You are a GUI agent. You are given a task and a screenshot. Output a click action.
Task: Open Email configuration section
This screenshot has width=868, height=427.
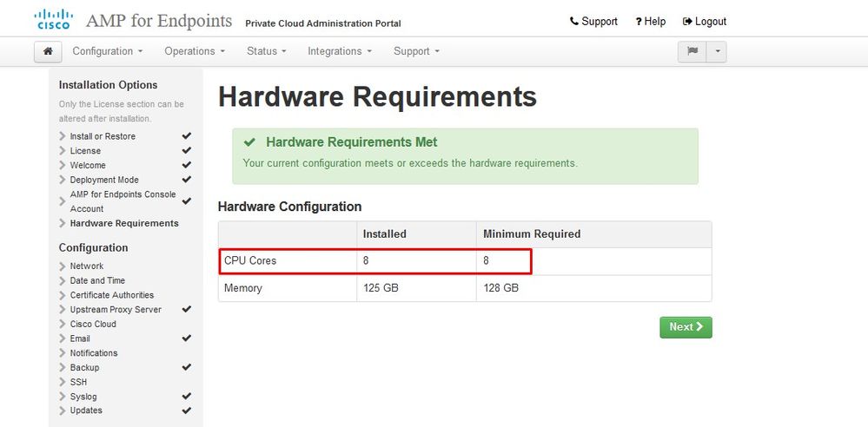pos(80,338)
